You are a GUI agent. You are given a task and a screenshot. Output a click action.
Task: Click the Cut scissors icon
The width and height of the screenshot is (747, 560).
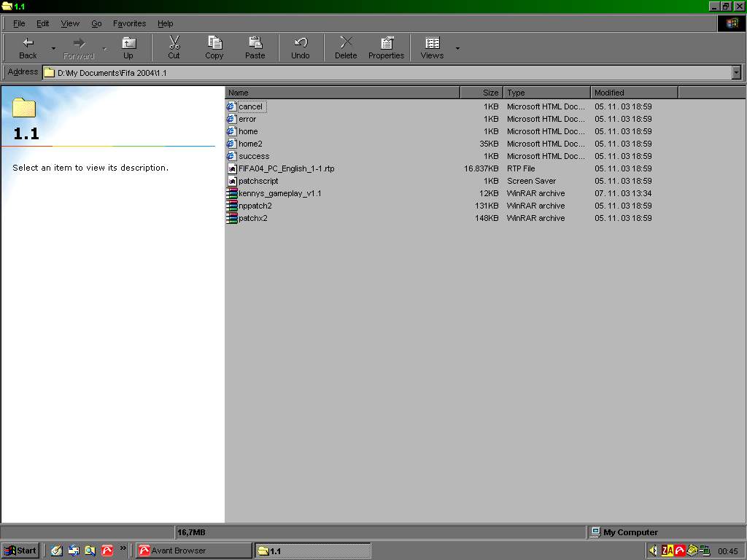click(x=174, y=48)
